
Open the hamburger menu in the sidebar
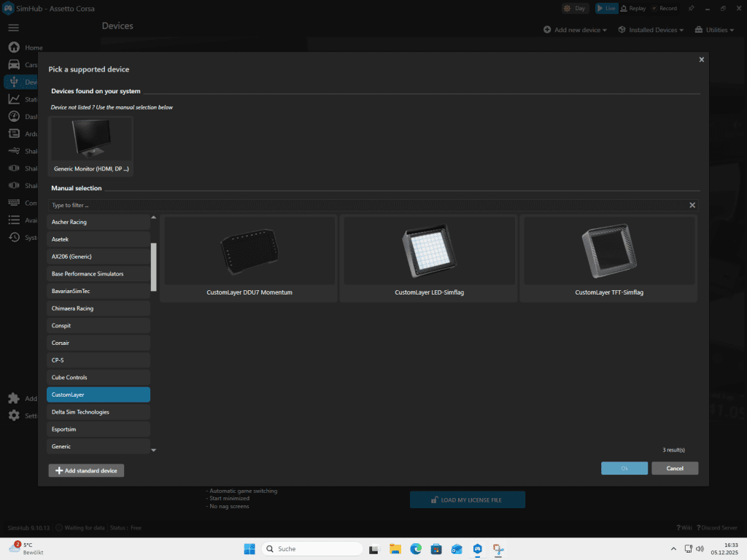[13, 28]
